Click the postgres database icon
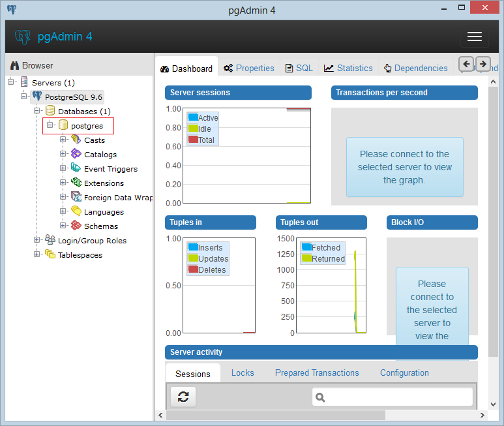Image resolution: width=504 pixels, height=426 pixels. (63, 125)
